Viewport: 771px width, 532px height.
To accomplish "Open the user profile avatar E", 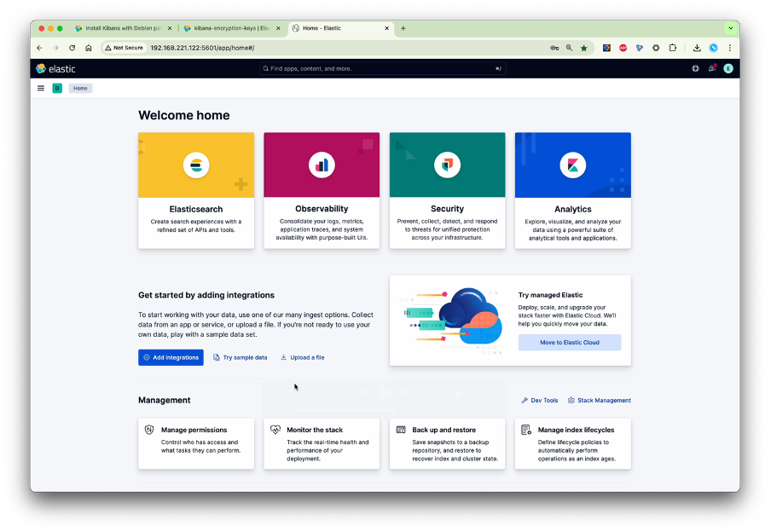I will click(x=728, y=69).
